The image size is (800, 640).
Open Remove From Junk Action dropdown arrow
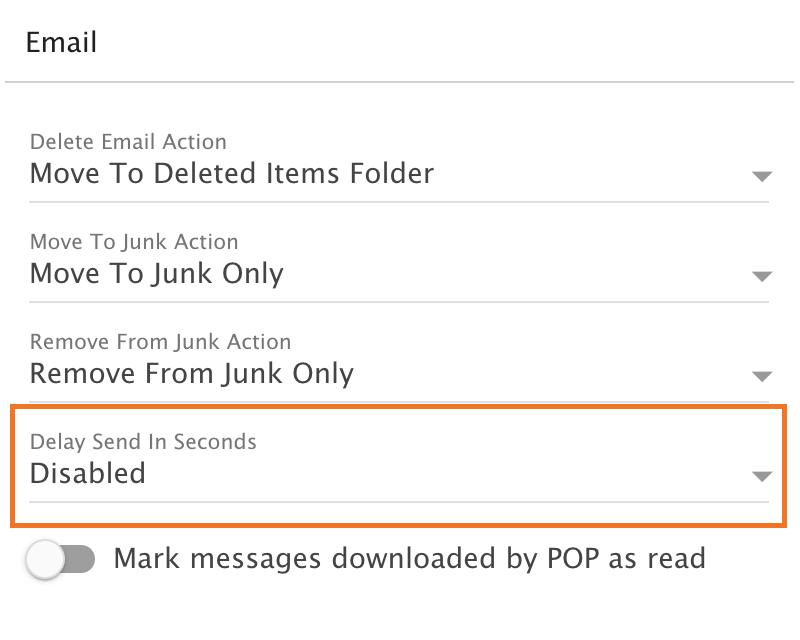coord(762,377)
